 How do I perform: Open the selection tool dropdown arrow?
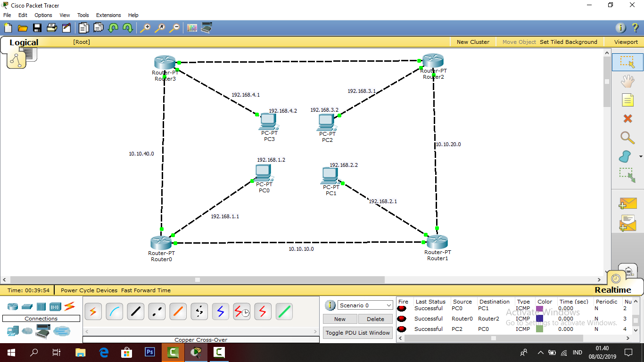pos(640,156)
